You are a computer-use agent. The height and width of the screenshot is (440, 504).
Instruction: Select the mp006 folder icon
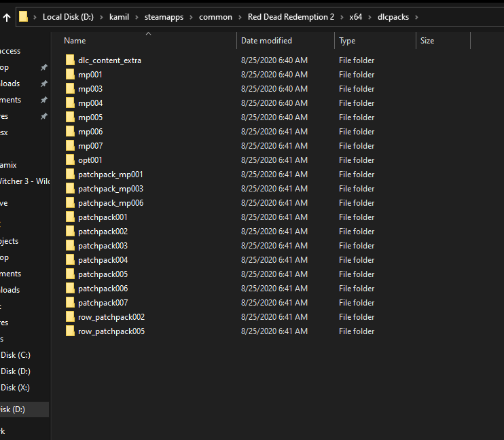(x=70, y=132)
